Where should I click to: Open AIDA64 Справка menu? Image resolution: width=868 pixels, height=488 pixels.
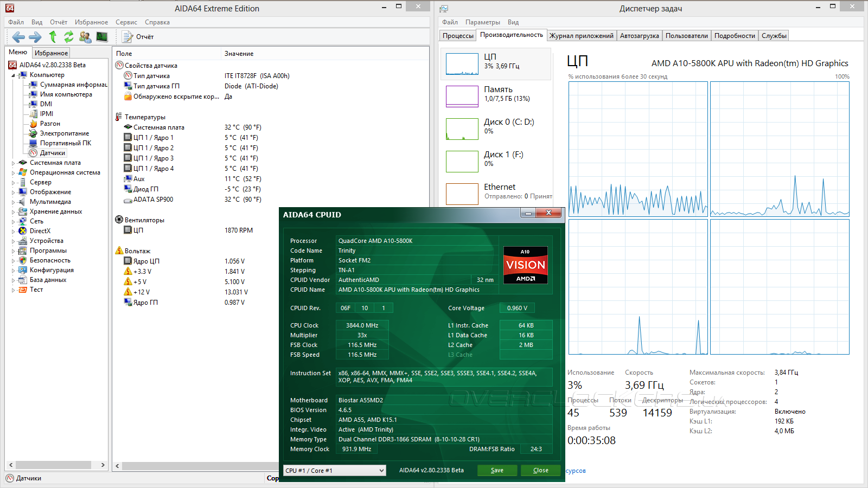[x=157, y=22]
